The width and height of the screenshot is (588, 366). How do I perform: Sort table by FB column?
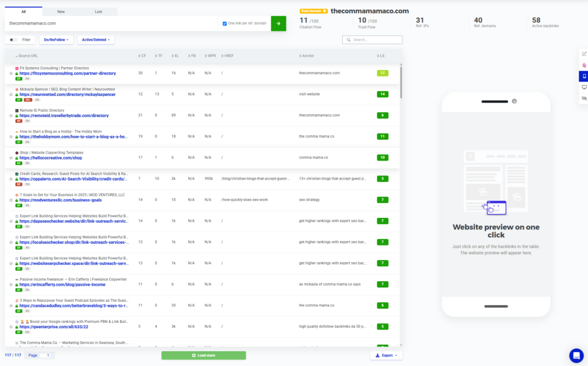(192, 56)
